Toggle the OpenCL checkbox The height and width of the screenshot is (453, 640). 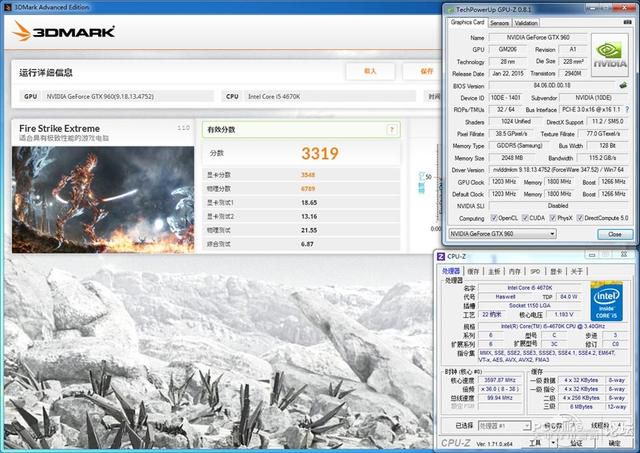tap(494, 218)
